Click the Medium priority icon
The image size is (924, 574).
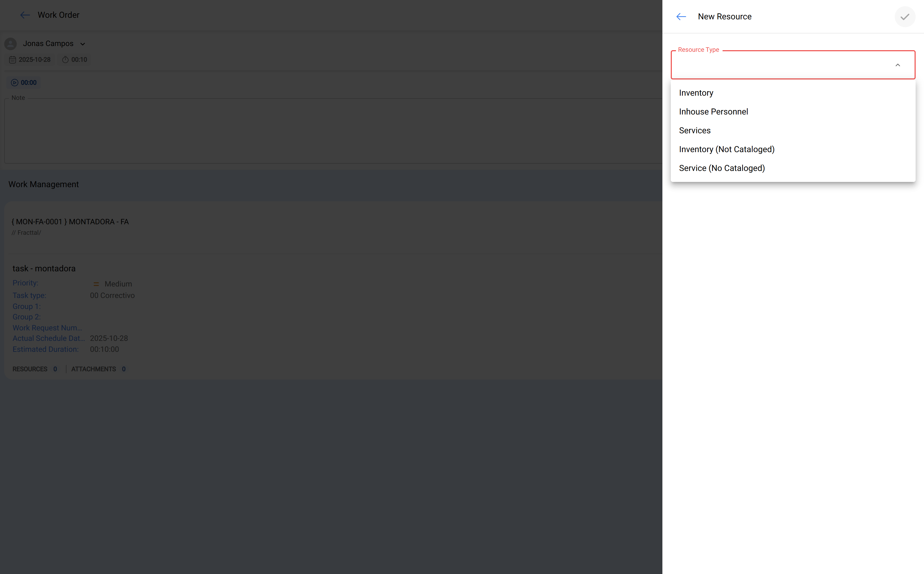point(96,284)
